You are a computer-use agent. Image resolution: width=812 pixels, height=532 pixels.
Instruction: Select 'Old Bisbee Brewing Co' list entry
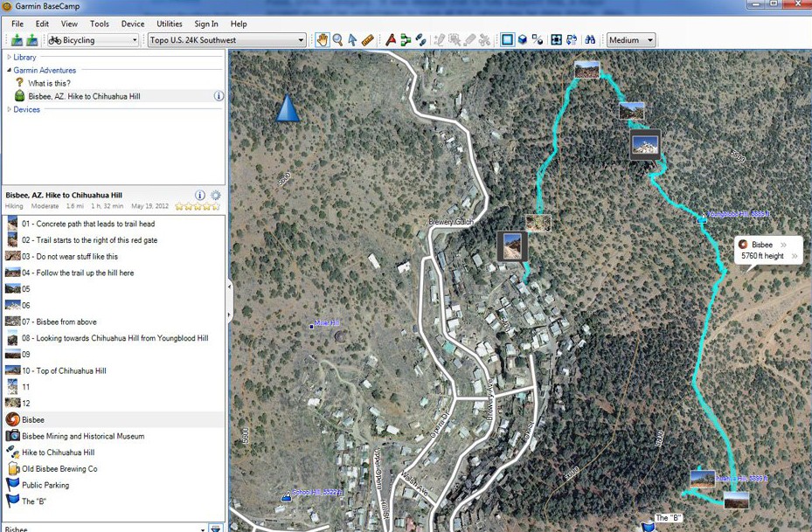(59, 469)
